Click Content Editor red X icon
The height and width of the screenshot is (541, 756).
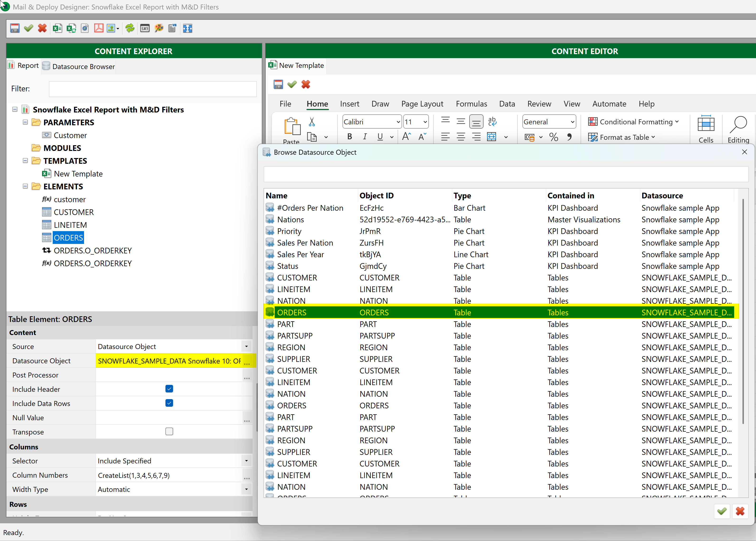pyautogui.click(x=305, y=85)
